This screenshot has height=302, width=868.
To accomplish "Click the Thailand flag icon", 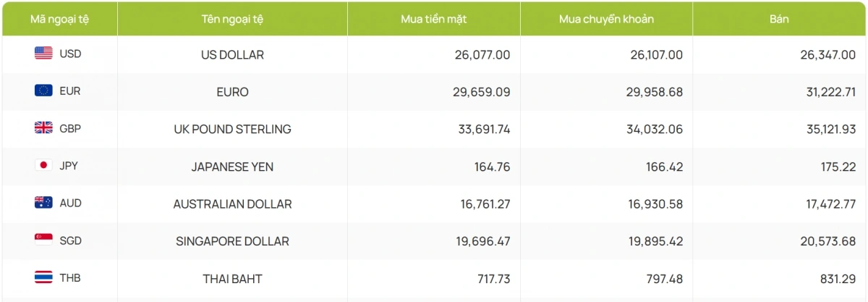I will [43, 277].
